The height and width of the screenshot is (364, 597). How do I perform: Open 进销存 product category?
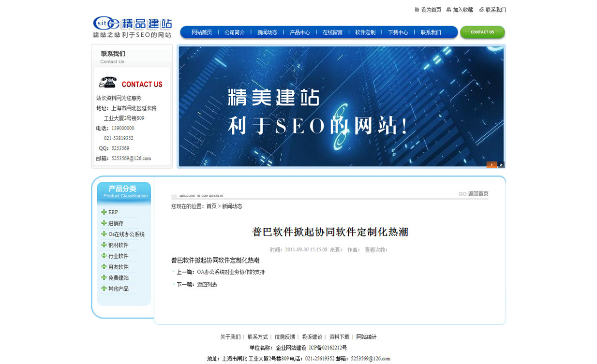(x=116, y=223)
